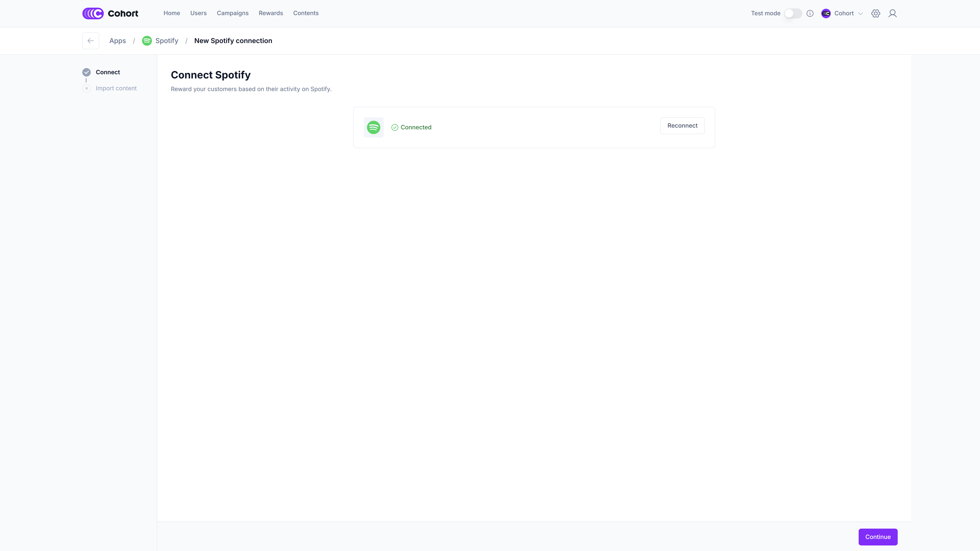Click the Spotify logo in connection card
Screen dimensions: 980x551
(x=373, y=127)
